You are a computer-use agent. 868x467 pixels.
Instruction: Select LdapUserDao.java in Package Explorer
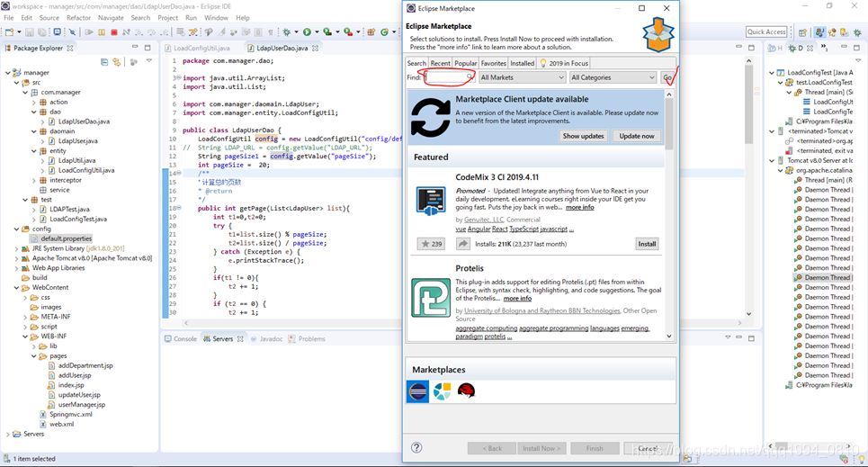point(84,121)
